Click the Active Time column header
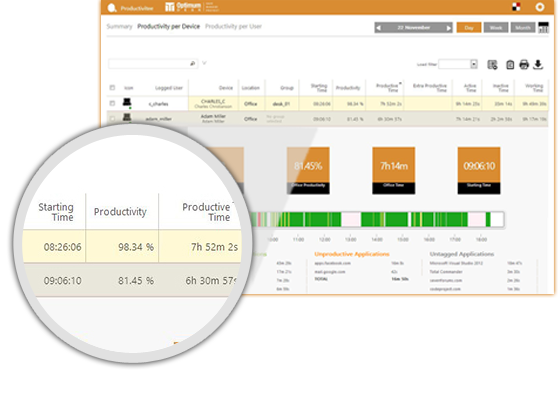The width and height of the screenshot is (560, 396). point(470,88)
